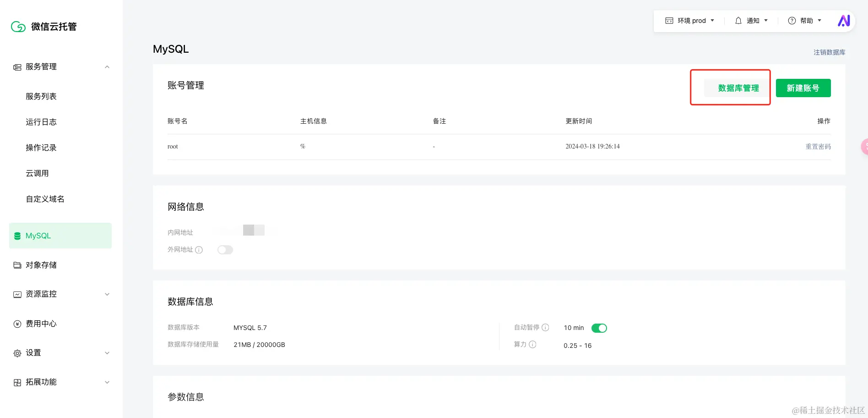
Task: Turn off the 自动暂停 10 min switch
Action: point(599,328)
